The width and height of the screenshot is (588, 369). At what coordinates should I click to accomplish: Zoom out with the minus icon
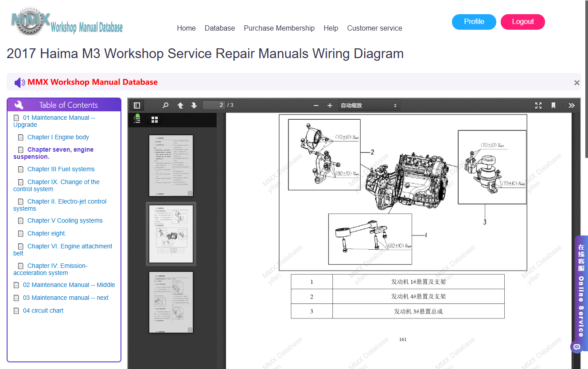tap(316, 105)
